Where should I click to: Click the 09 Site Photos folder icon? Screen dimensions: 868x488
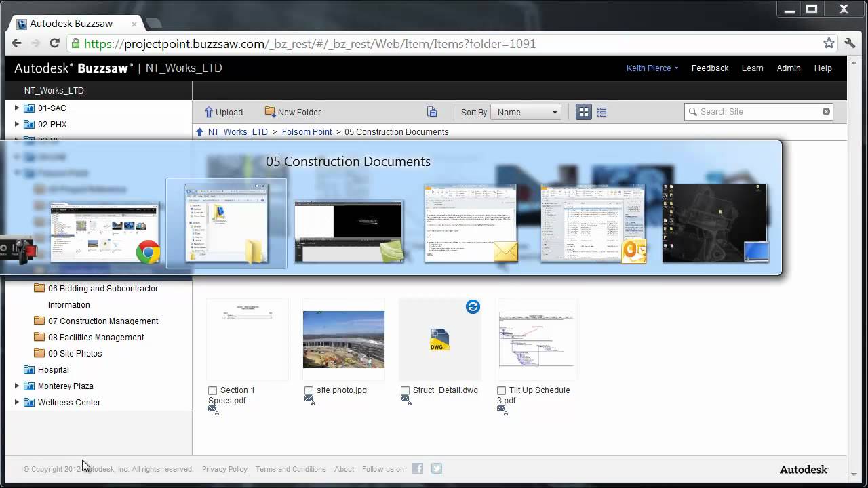39,353
